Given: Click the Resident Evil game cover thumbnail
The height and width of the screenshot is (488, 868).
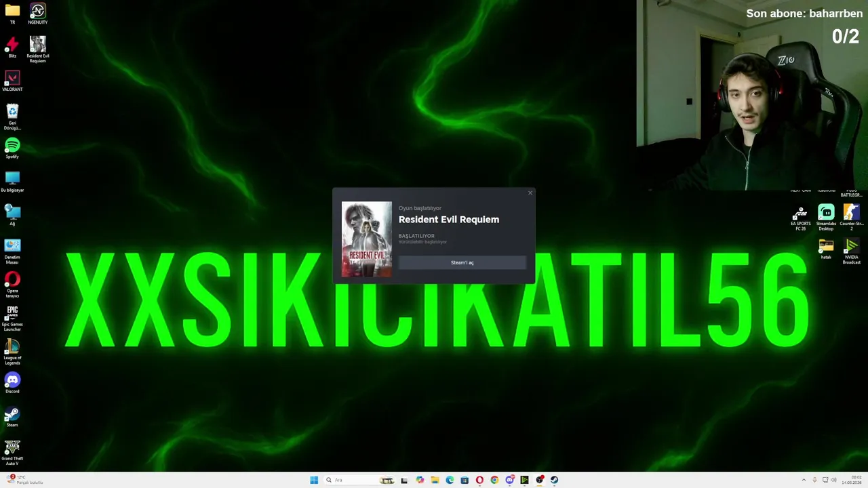Looking at the screenshot, I should tap(366, 239).
